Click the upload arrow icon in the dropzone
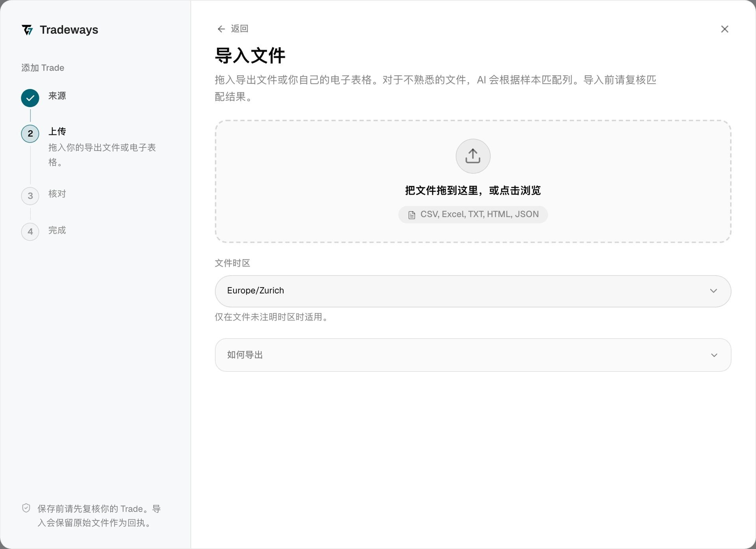Screen dimensions: 756x549 (473, 156)
